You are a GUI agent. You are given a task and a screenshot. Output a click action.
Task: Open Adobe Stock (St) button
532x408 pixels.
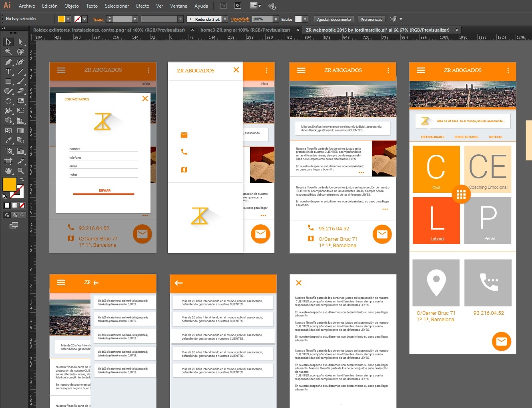(237, 6)
